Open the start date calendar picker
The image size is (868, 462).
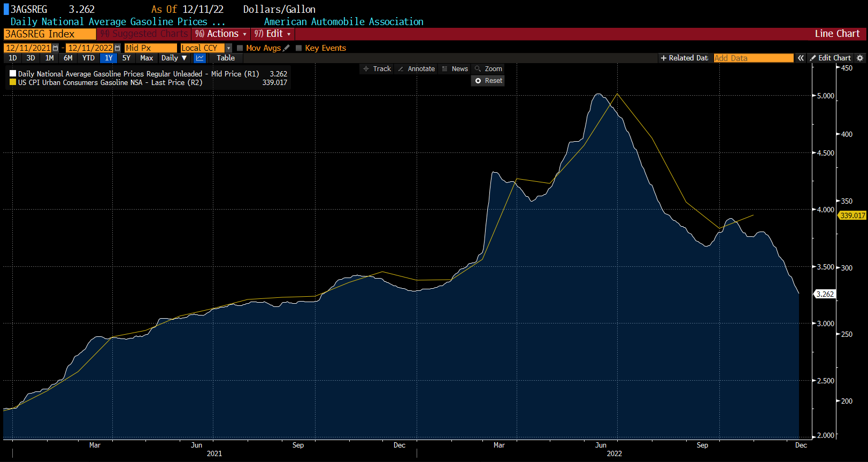(55, 48)
